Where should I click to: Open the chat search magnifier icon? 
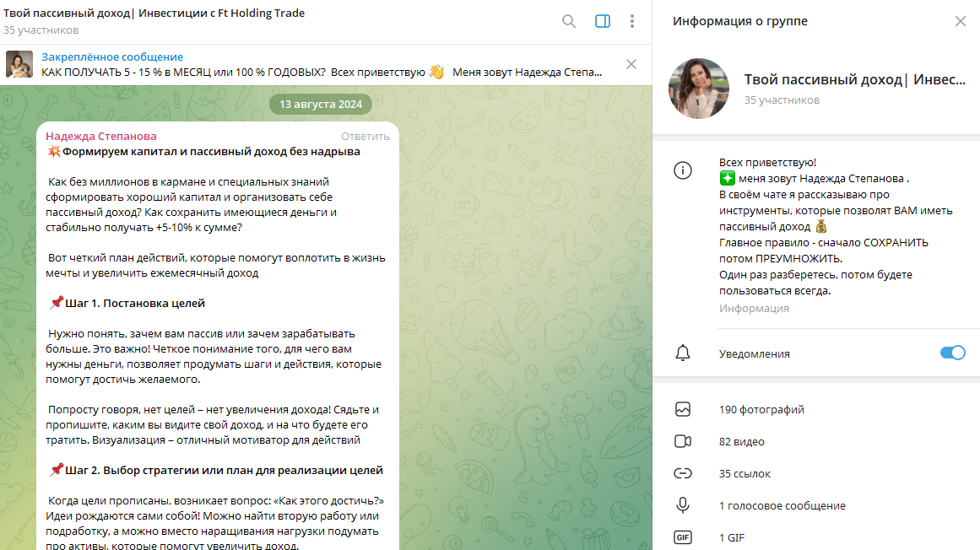569,21
